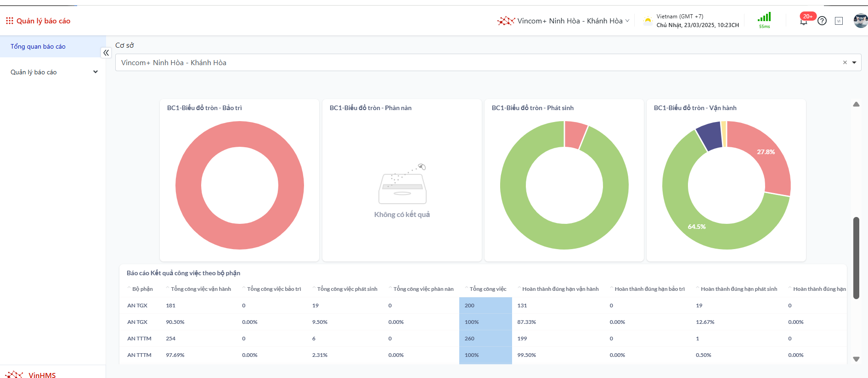868x378 pixels.
Task: Open the app grid launcher icon
Action: [x=9, y=21]
